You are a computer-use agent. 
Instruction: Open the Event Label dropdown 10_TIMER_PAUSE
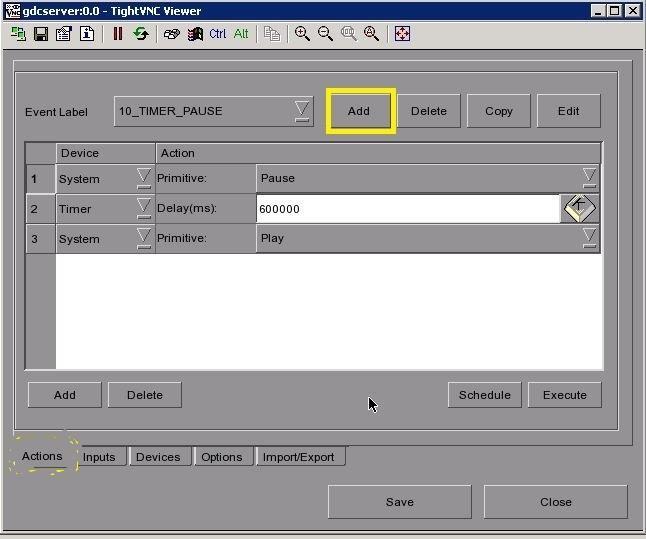tap(213, 111)
